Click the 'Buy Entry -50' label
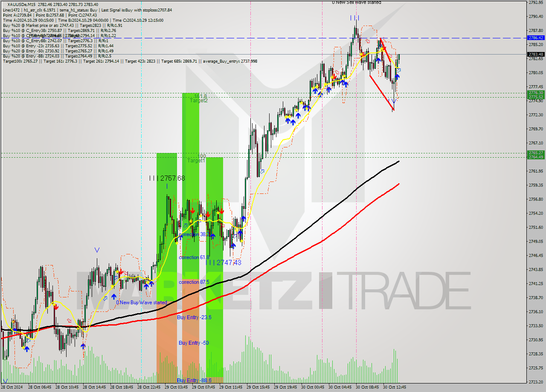546x392 pixels. 194,343
